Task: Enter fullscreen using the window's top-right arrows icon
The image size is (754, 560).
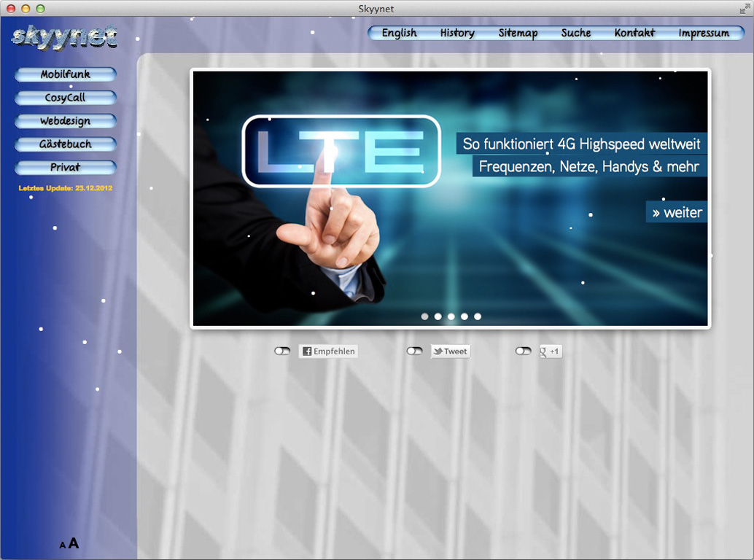Action: pyautogui.click(x=745, y=9)
